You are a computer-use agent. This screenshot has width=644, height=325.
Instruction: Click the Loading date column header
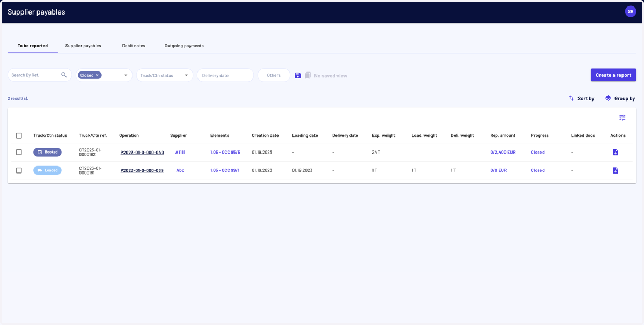tap(305, 135)
